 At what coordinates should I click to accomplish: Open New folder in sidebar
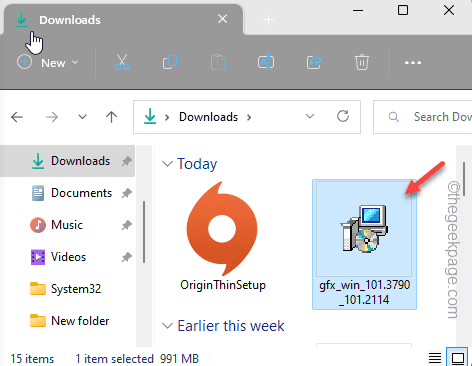pyautogui.click(x=67, y=321)
